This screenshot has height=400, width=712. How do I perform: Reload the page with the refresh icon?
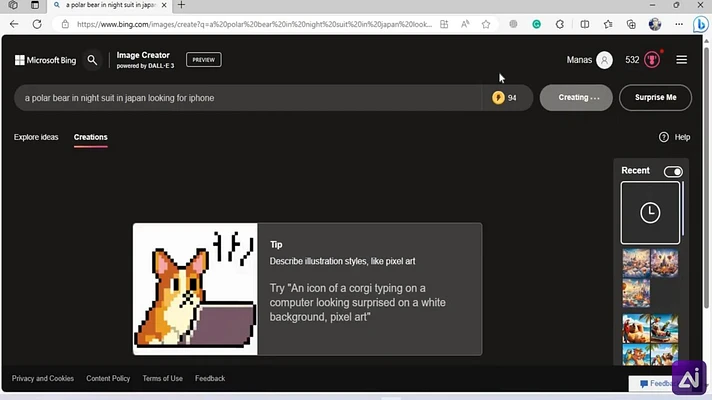(37, 24)
